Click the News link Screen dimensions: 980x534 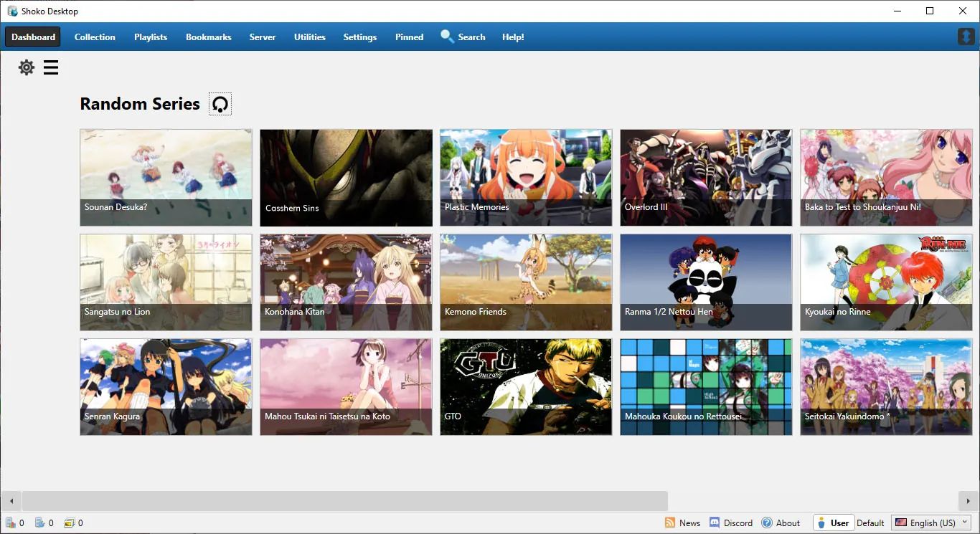pos(689,523)
